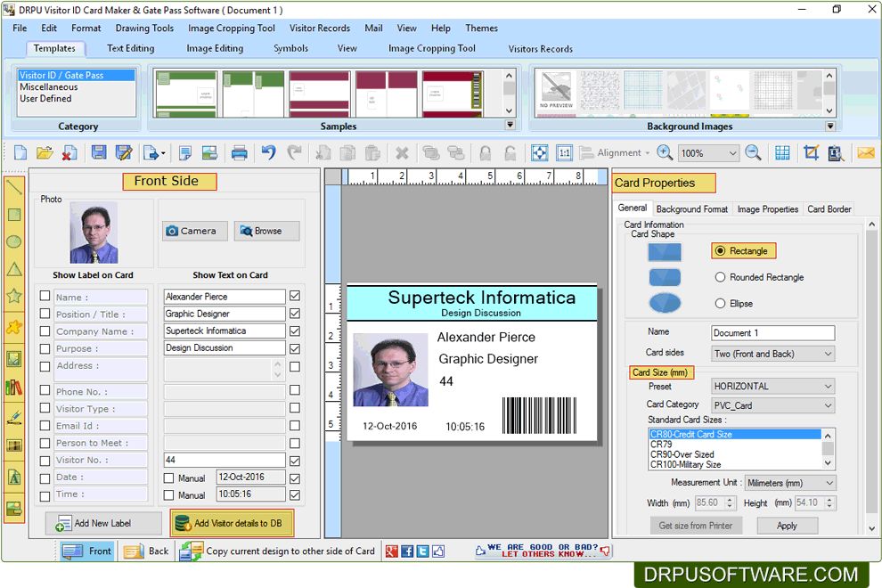The image size is (882, 588).
Task: Click the mail envelope icon in toolbar
Action: click(x=866, y=152)
